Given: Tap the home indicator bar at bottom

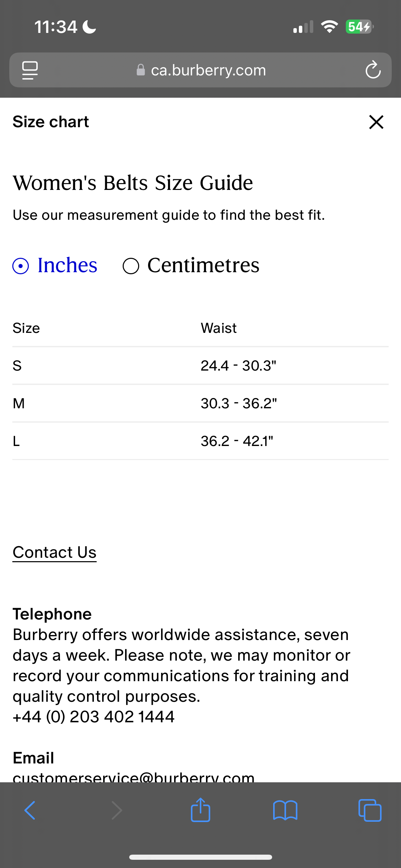Looking at the screenshot, I should 200,857.
